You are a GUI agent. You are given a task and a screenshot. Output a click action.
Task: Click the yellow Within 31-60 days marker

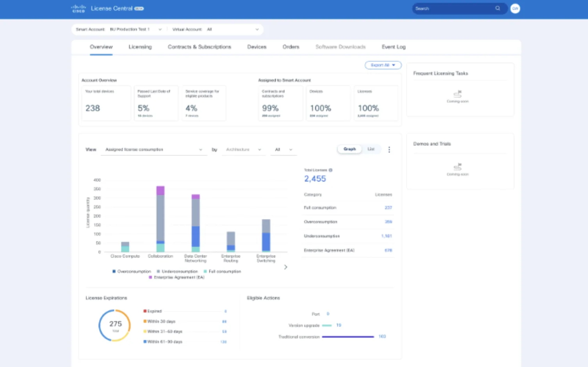point(145,331)
